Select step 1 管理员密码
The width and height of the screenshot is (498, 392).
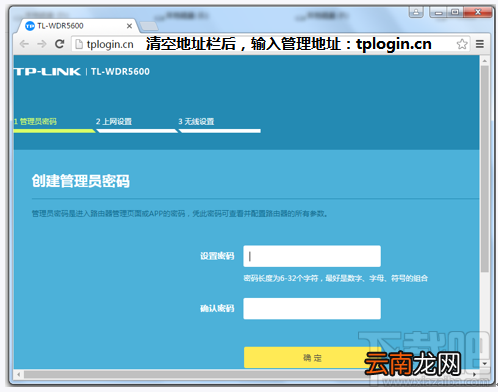pos(35,121)
